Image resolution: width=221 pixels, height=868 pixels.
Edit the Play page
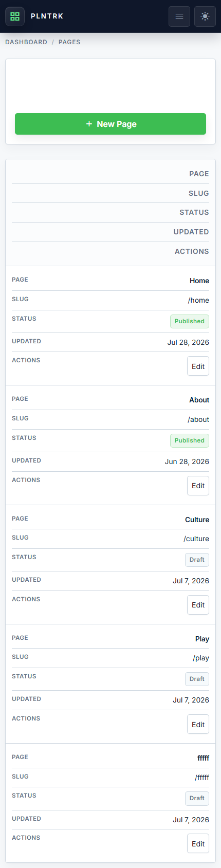click(x=198, y=725)
